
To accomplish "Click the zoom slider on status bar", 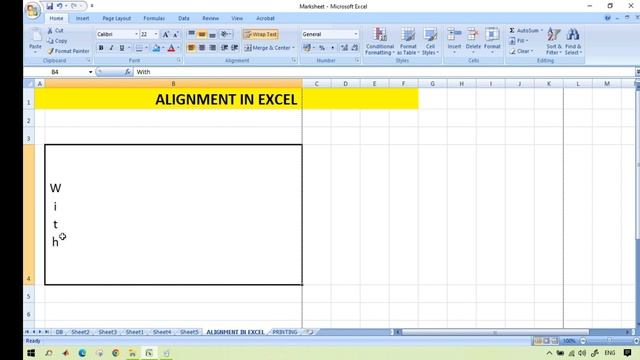I will click(x=609, y=341).
